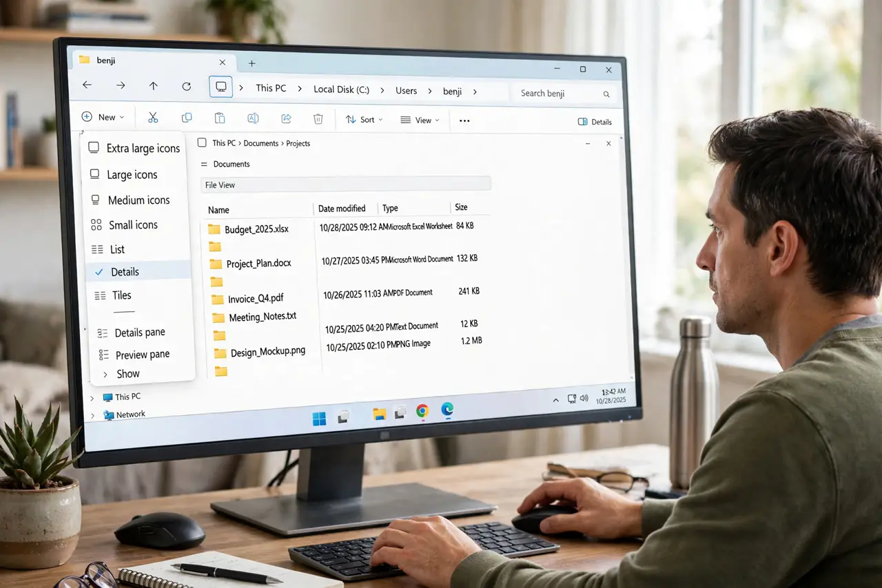
Task: Launch Microsoft Edge from the taskbar
Action: point(447,410)
